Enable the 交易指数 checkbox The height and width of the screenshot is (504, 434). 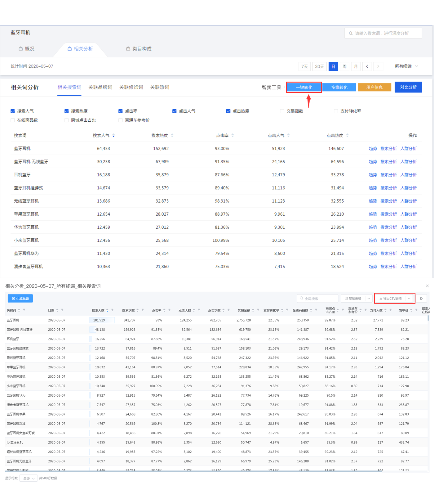pos(282,111)
